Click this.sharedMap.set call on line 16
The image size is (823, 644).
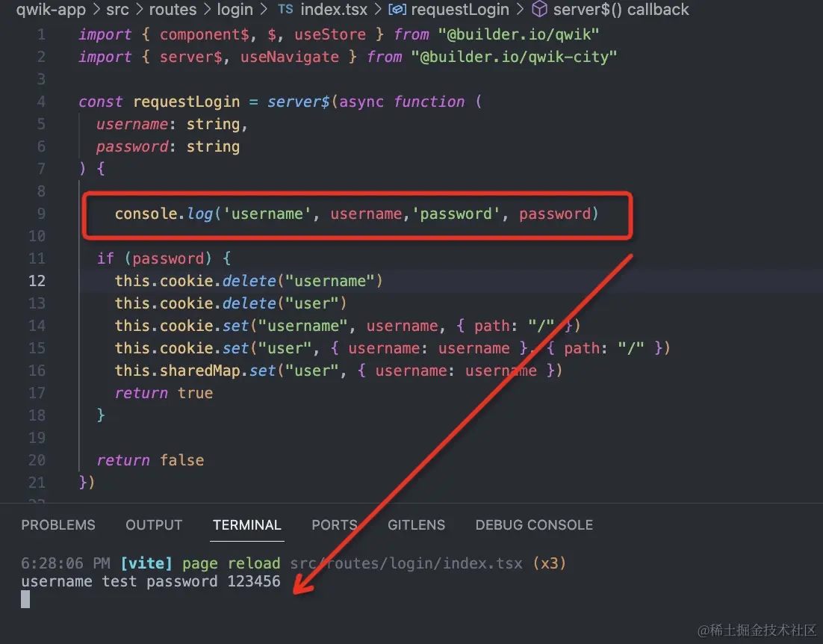(x=338, y=371)
